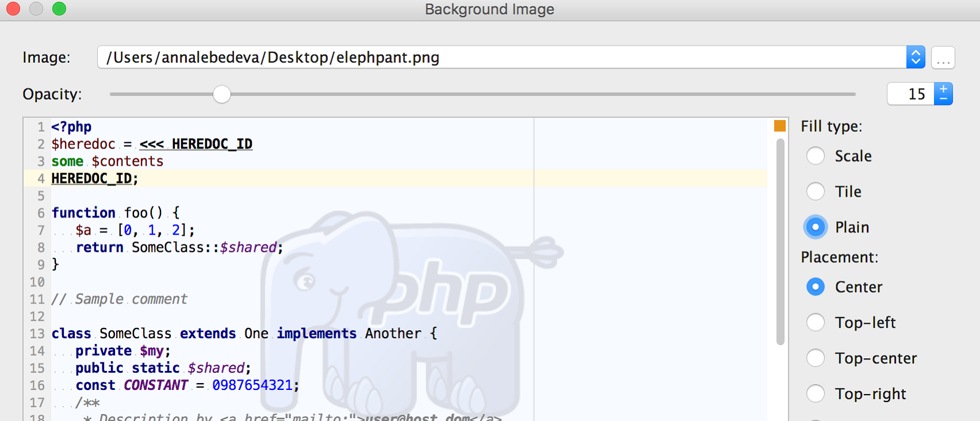This screenshot has width=980, height=421.
Task: Click the '$my' variable on line 14
Action: click(x=152, y=351)
